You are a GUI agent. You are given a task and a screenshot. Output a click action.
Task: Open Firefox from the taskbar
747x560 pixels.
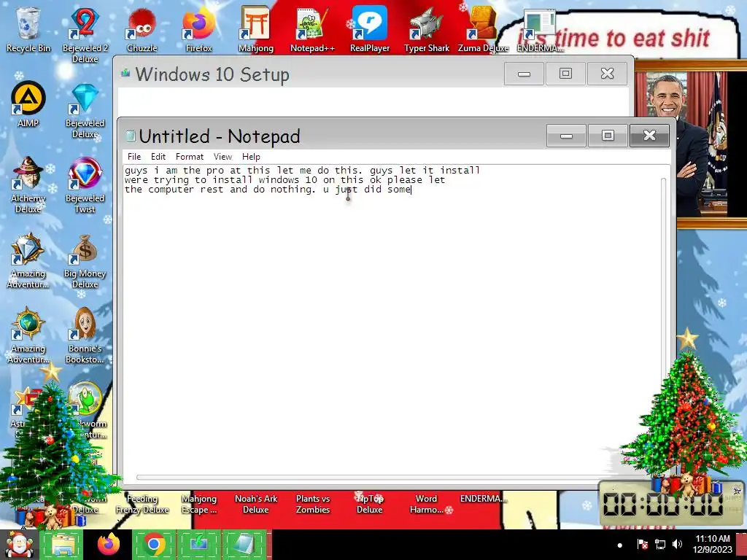108,545
